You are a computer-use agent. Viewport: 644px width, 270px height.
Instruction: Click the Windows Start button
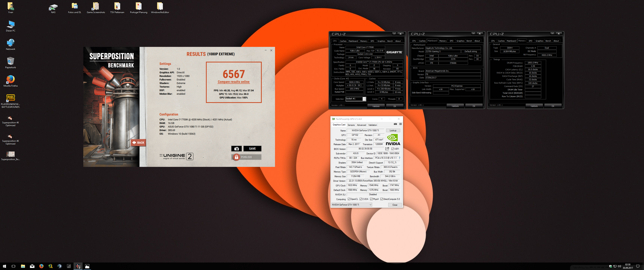click(4, 266)
